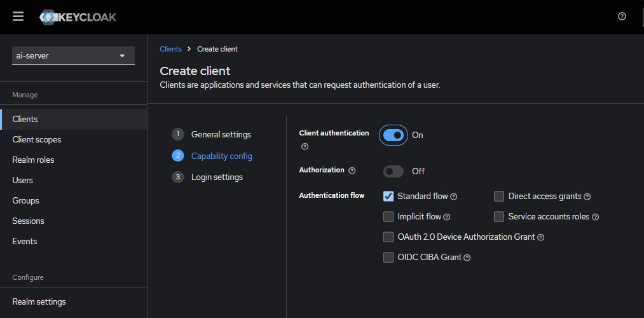Click help icon beside Direct access grants

(587, 197)
